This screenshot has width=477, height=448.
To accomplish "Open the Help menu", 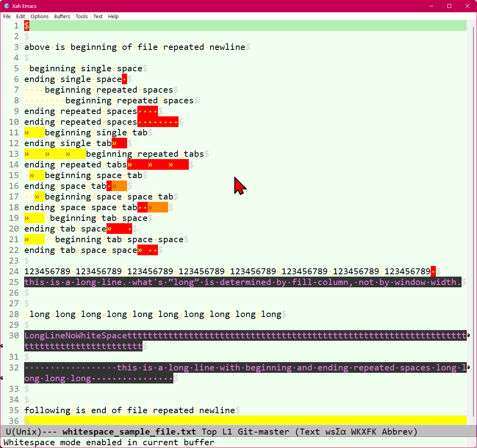I will (113, 16).
